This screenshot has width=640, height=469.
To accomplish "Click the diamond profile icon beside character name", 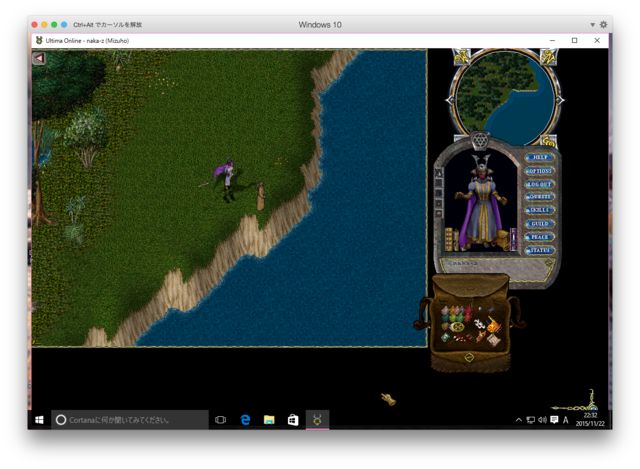I will (x=549, y=263).
